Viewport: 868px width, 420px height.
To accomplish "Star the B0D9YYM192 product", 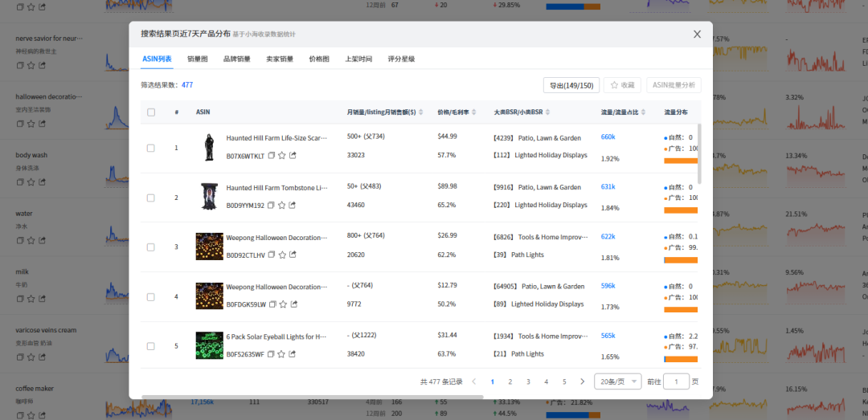I will pos(282,206).
